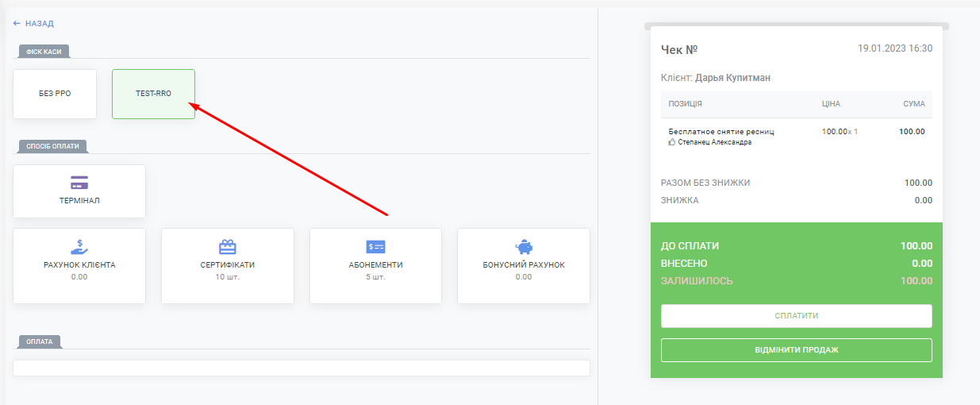Choose РАХУНОК КЛІЄНТА payment option
The height and width of the screenshot is (405, 980).
(x=79, y=266)
